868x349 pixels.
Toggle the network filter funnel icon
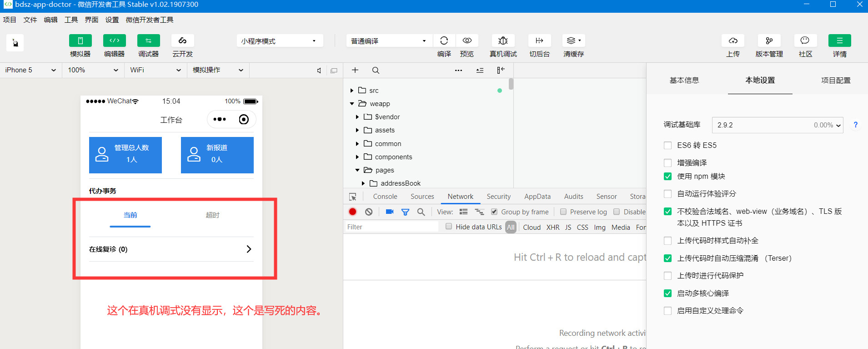[405, 212]
